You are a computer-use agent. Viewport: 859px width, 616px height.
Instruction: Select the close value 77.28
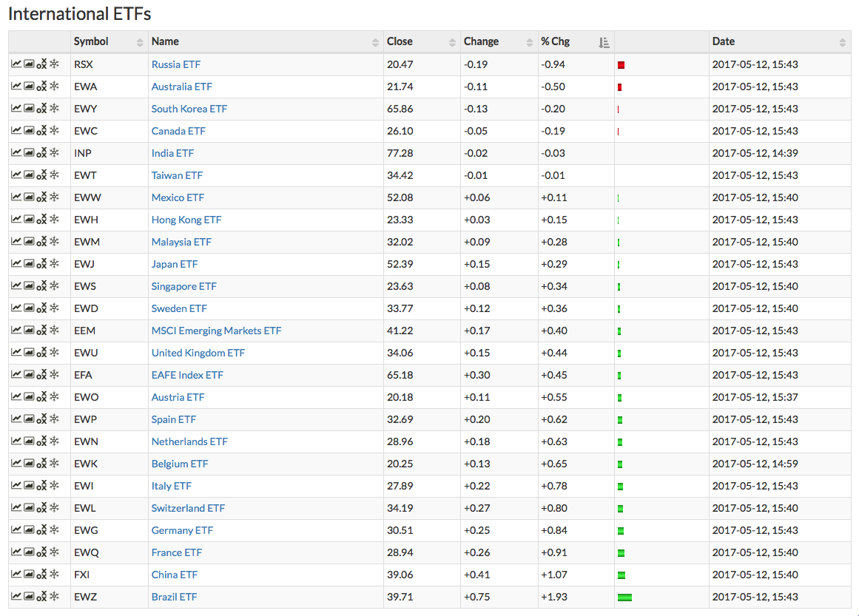click(x=400, y=153)
